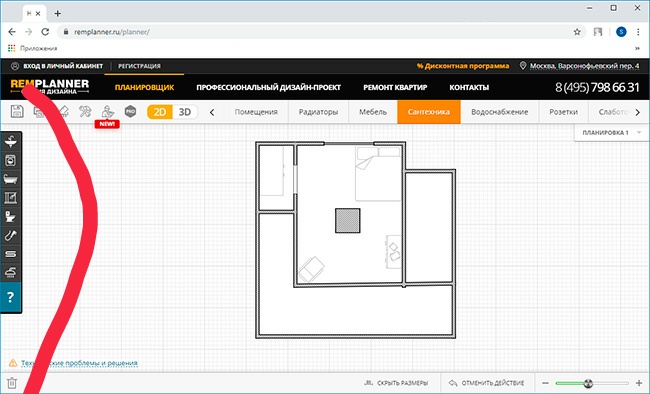Switch view to 2D mode

(x=160, y=112)
